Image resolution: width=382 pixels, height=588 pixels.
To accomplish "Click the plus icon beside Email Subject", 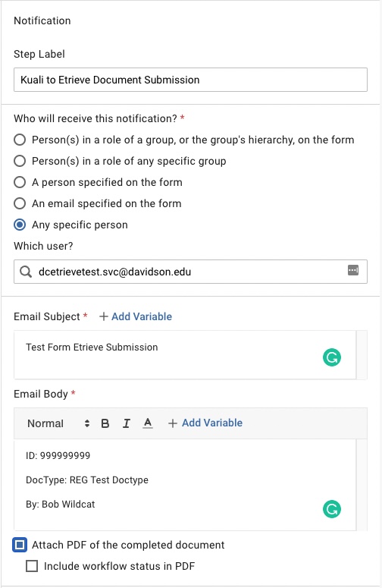I will pyautogui.click(x=104, y=316).
